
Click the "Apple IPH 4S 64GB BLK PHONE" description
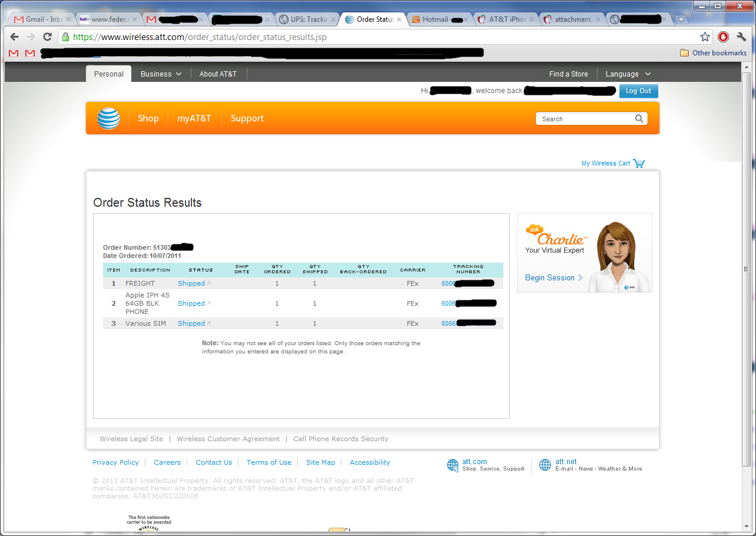pos(147,303)
